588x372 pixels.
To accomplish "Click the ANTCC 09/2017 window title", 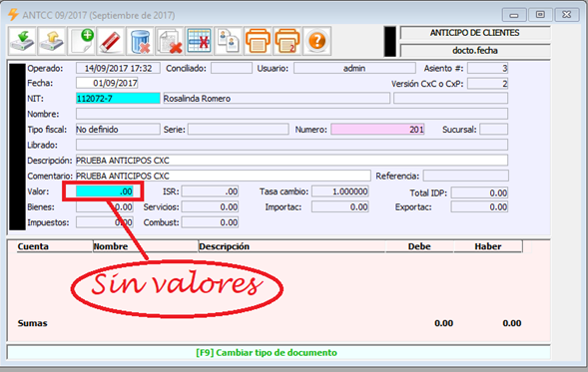I will pyautogui.click(x=99, y=15).
